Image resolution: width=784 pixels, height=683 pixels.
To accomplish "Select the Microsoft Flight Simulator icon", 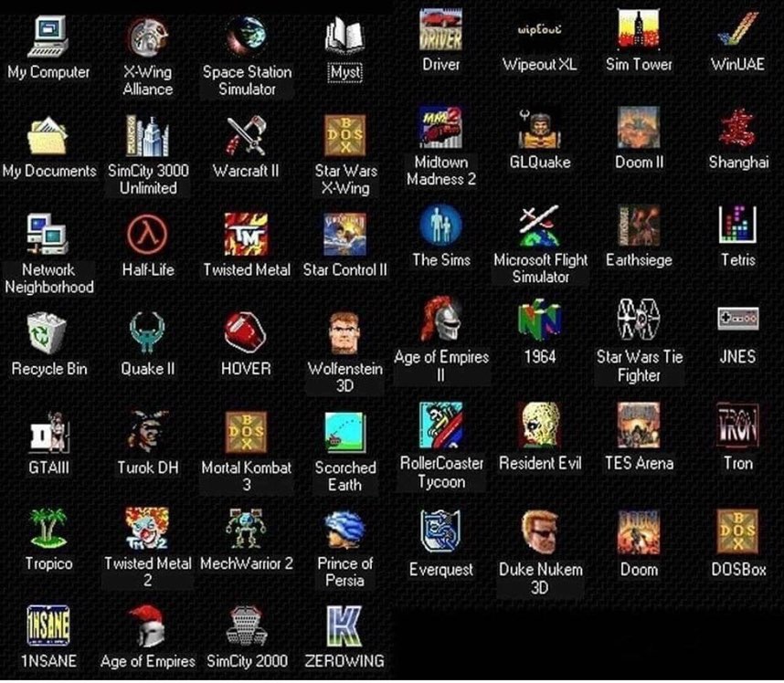I will [x=539, y=225].
